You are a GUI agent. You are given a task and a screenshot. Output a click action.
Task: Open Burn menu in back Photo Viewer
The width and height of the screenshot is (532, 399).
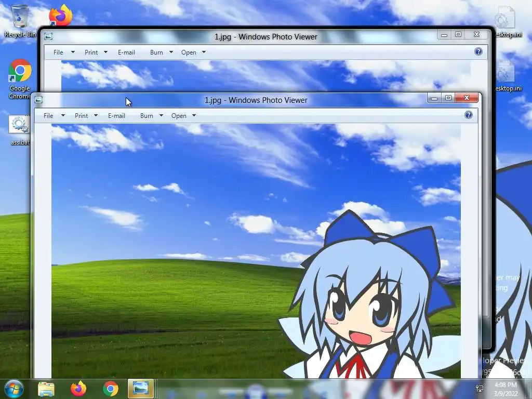[156, 52]
